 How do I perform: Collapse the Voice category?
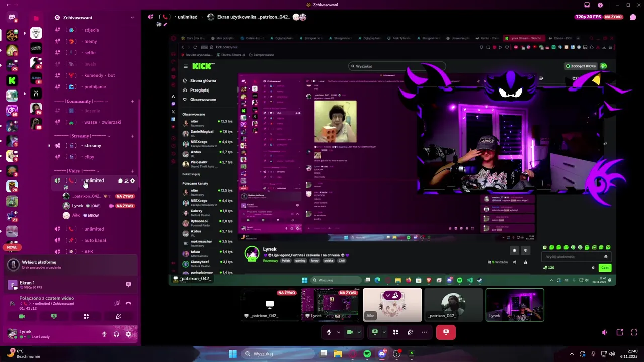[x=77, y=171]
